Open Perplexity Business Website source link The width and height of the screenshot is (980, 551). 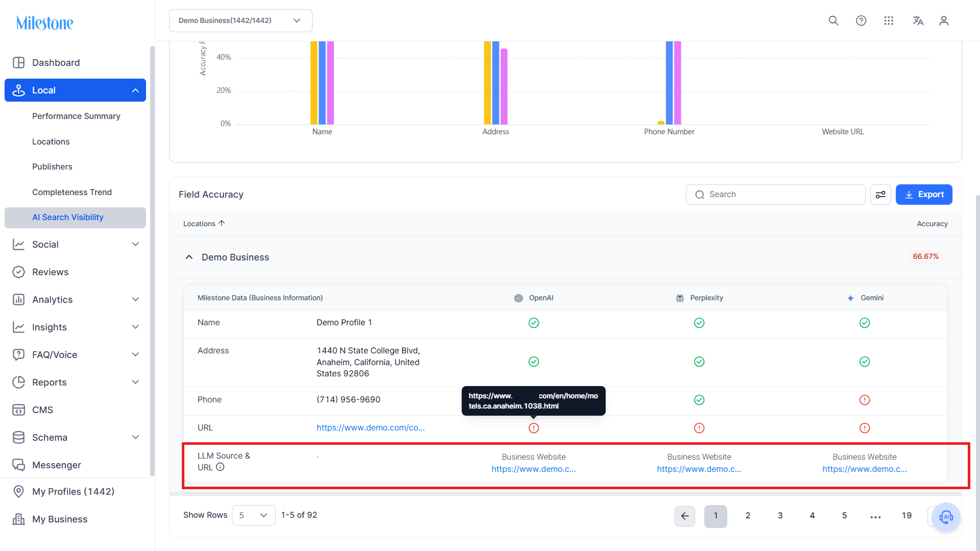tap(699, 469)
